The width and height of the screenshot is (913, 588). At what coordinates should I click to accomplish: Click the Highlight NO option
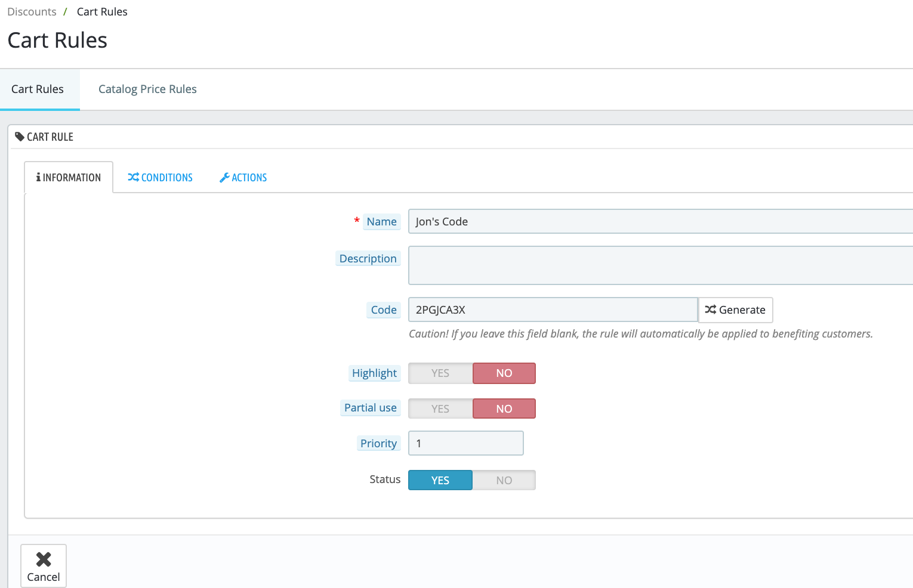[x=504, y=373]
